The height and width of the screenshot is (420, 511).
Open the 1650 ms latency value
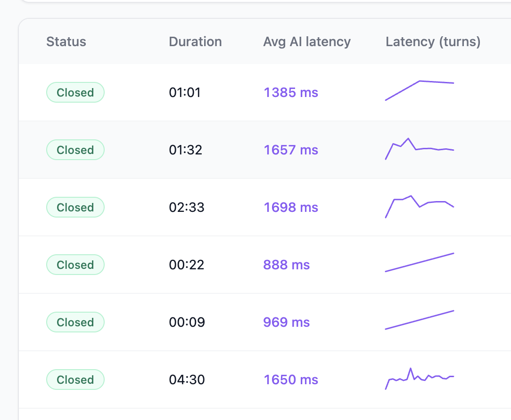(x=291, y=380)
